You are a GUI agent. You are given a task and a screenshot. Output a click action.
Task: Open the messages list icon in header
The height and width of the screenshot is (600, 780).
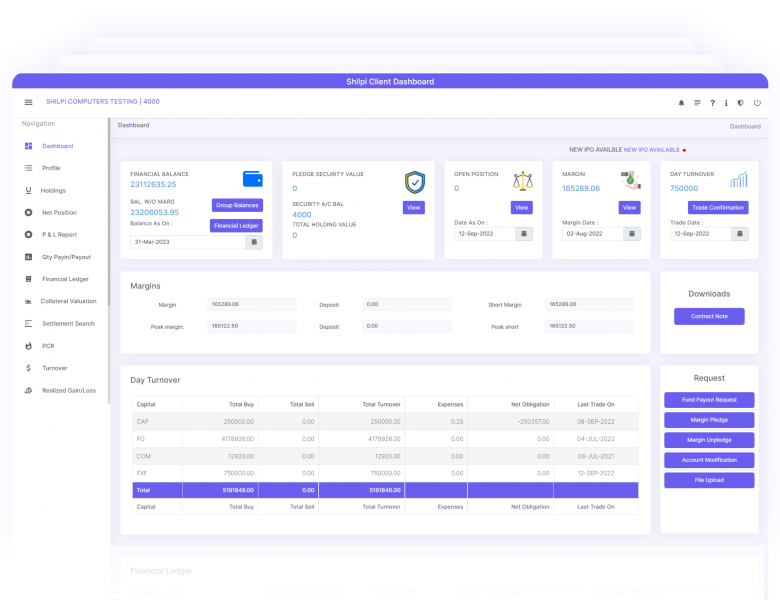pos(697,103)
